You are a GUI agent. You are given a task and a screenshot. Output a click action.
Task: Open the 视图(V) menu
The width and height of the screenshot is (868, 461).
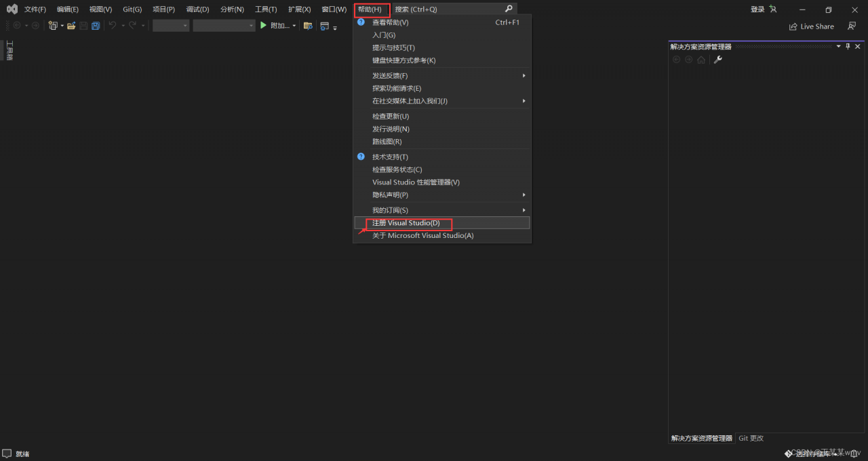coord(100,9)
